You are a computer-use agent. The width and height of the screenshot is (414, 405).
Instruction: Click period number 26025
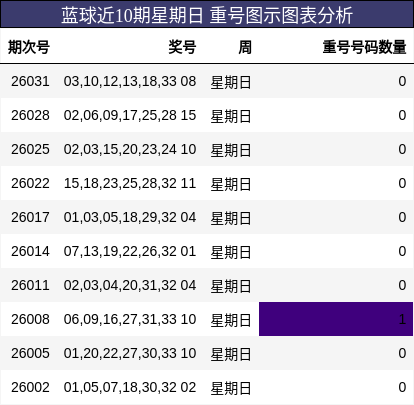point(30,149)
